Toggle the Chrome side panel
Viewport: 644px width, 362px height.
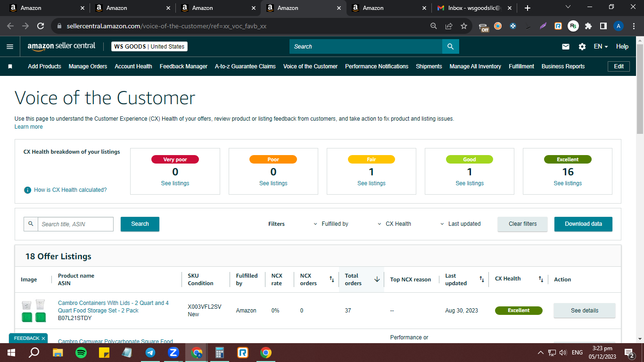603,26
